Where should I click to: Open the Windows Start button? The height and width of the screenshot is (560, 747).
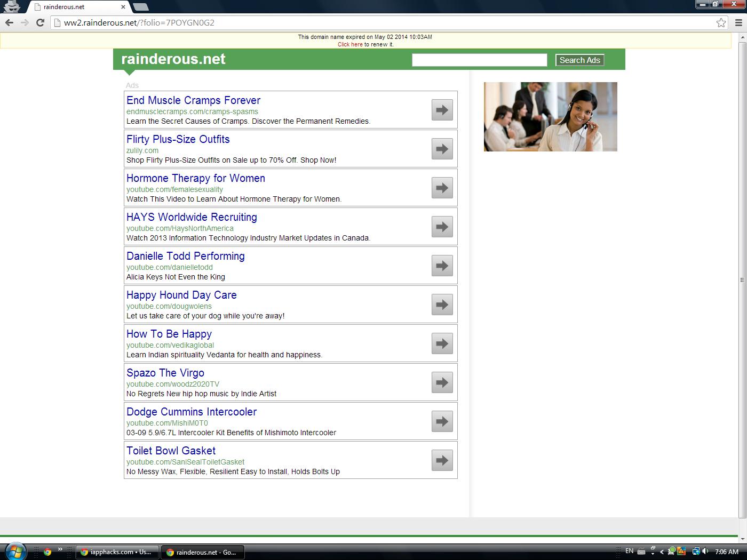click(x=15, y=551)
